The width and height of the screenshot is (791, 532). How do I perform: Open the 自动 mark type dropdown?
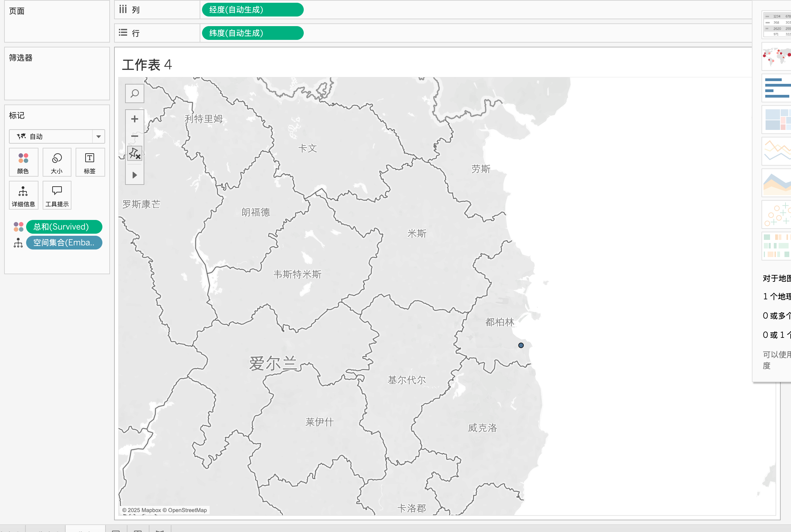99,136
